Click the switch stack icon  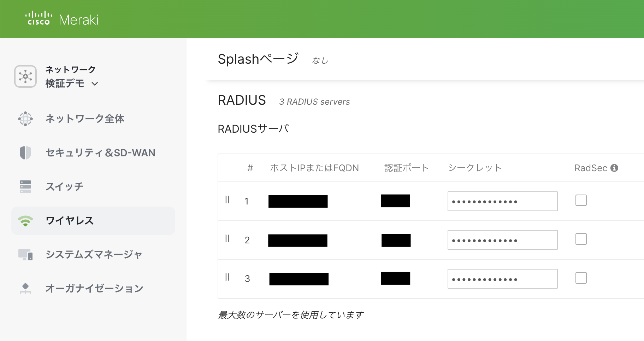point(25,187)
